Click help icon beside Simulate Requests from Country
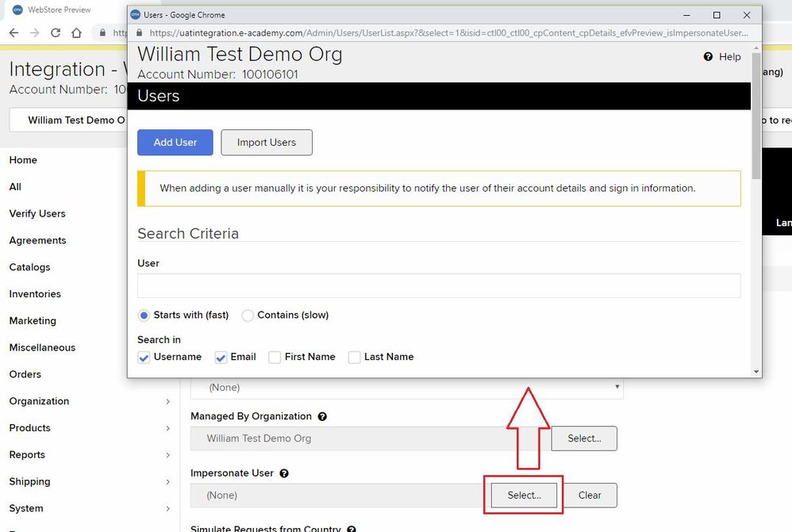The height and width of the screenshot is (532, 792). (352, 529)
